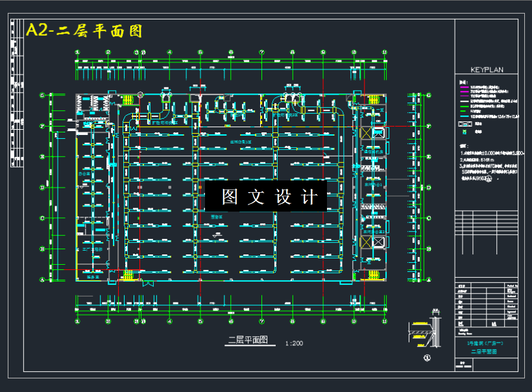This screenshot has width=532, height=392.
Task: Click the yellow "A2-二层平面图" sheet title
Action: pyautogui.click(x=84, y=31)
